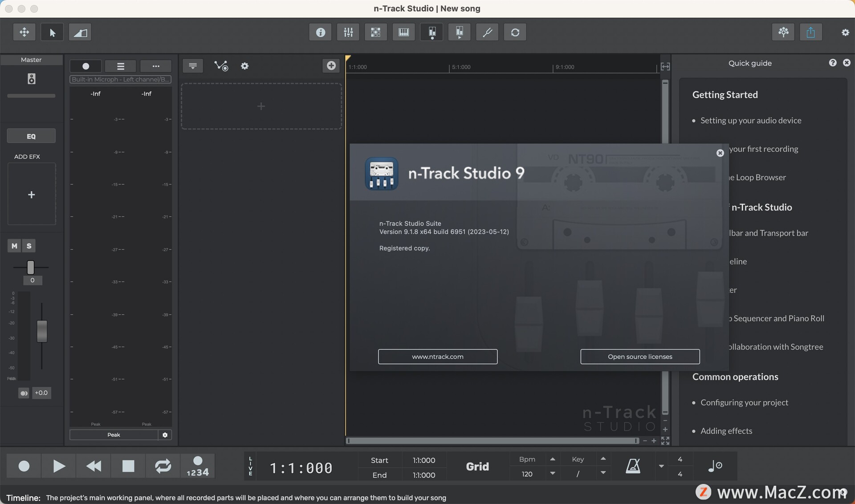
Task: Toggle the left mixer-panel toolbar icon
Action: (432, 32)
